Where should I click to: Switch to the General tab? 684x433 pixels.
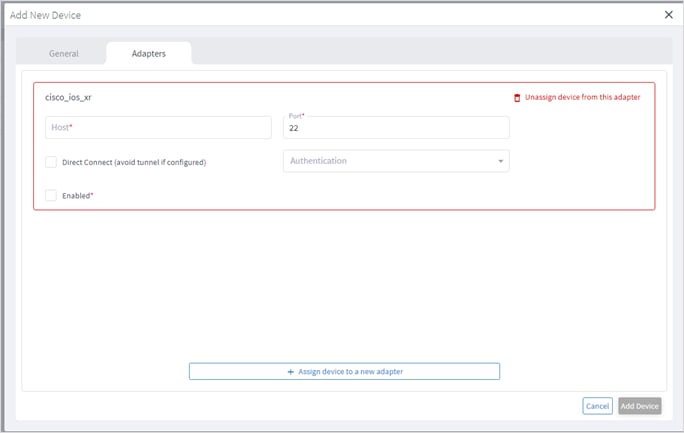click(63, 54)
